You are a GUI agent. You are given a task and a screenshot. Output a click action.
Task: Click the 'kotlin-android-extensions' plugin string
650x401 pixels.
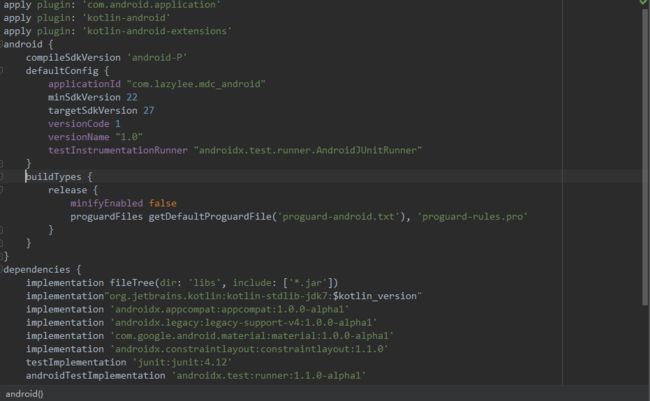click(157, 31)
